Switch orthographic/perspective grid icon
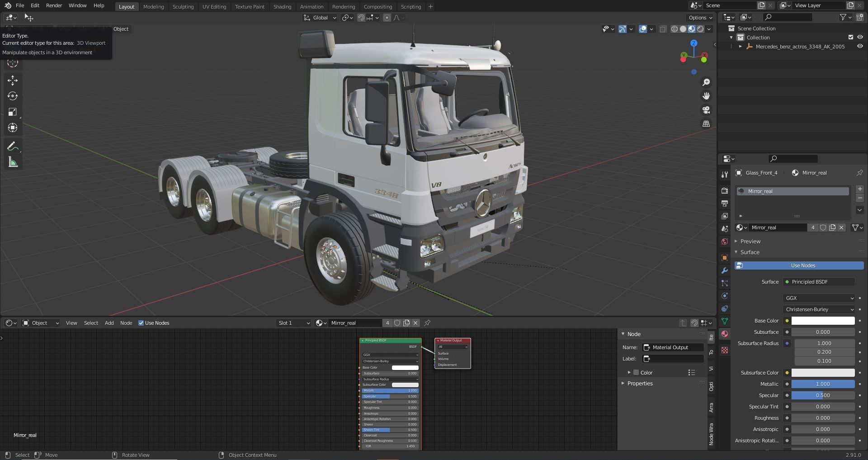The height and width of the screenshot is (460, 868). 706,123
